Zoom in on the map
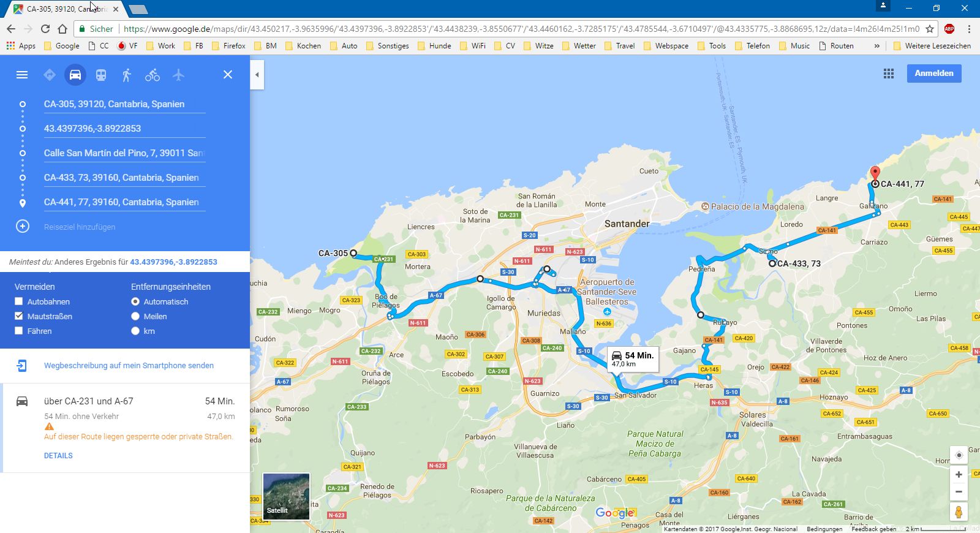Screen dimensions: 980x533 (959, 475)
